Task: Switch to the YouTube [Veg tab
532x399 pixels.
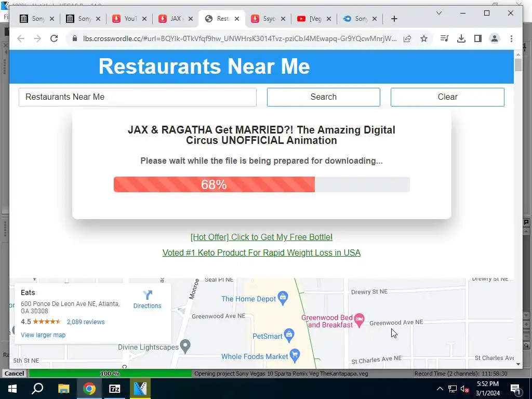Action: pos(310,19)
